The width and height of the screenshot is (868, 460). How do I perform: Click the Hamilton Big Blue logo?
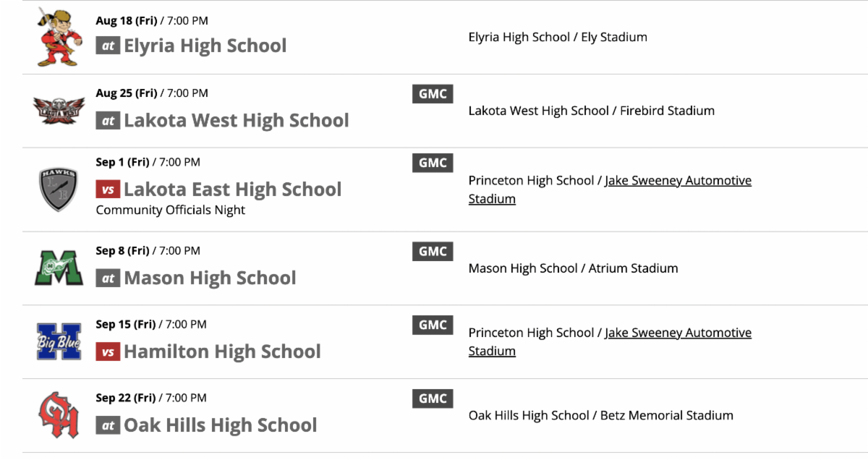pos(59,341)
